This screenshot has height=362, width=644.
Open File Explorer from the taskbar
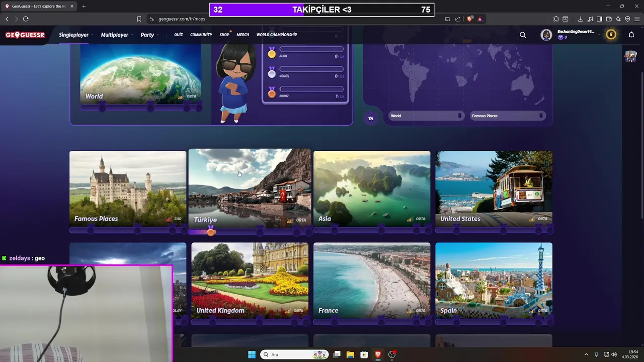[x=350, y=354]
